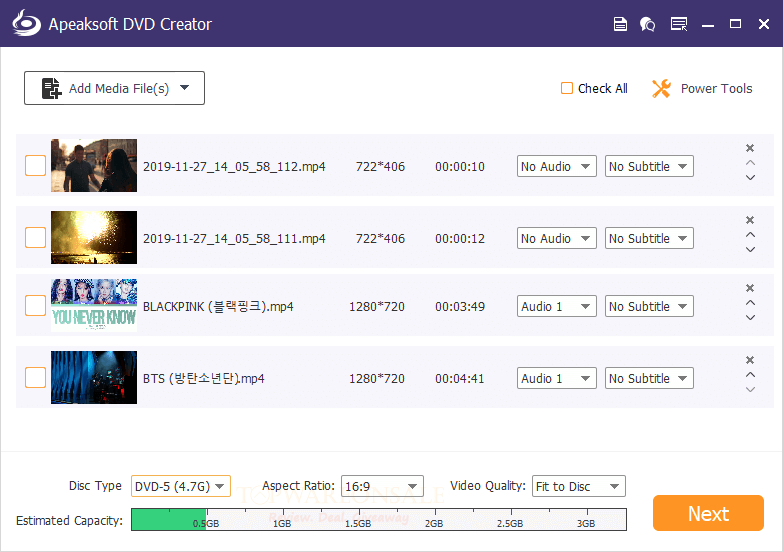783x552 pixels.
Task: Remove the BTS video with its X icon
Action: click(750, 360)
